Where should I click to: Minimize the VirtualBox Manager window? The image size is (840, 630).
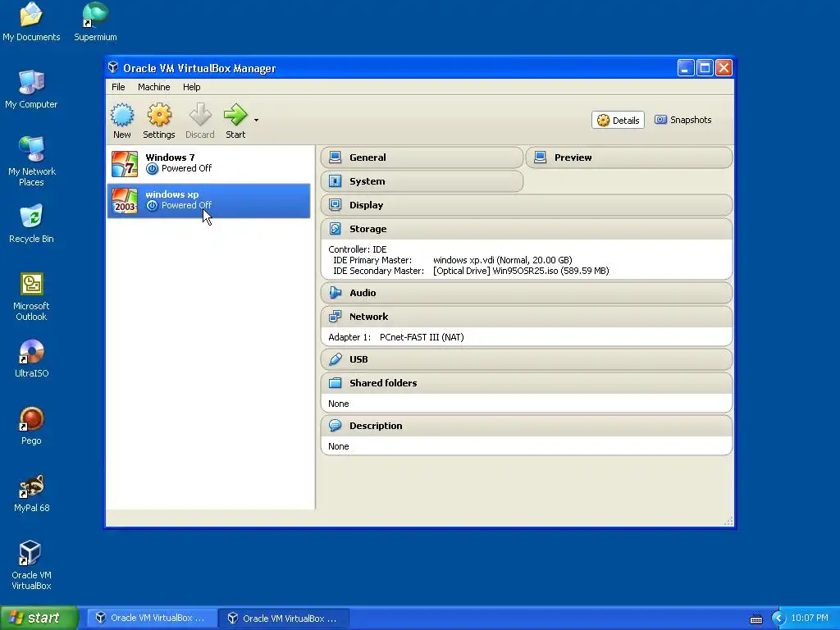coord(686,67)
